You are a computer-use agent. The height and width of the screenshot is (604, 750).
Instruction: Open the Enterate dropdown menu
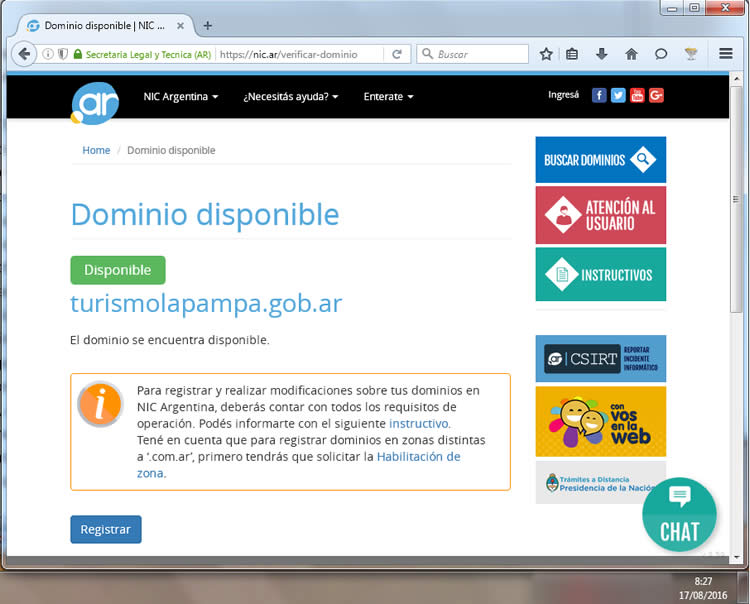point(388,97)
